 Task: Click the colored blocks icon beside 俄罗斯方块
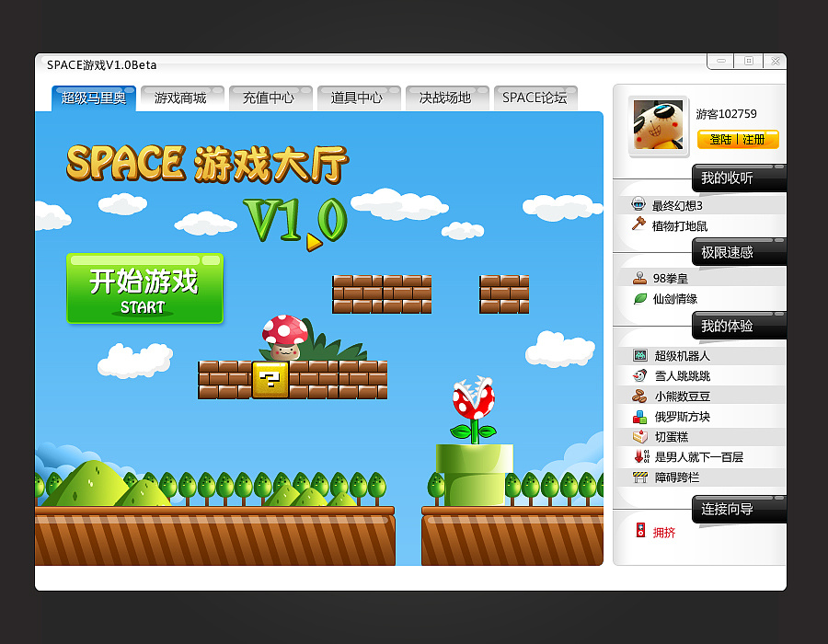tap(639, 417)
